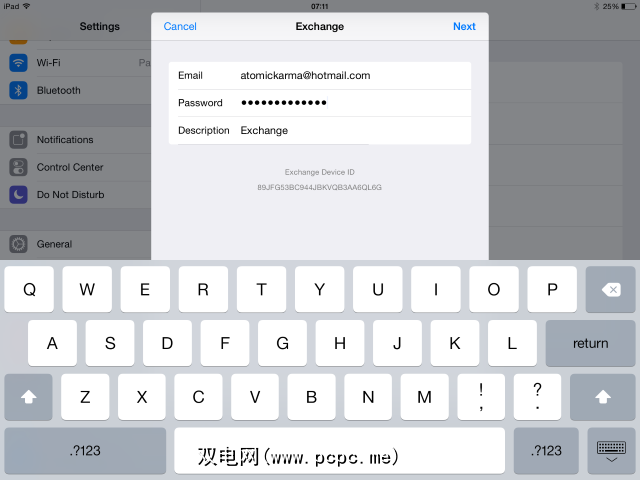Tap the Bluetooth settings icon

tap(18, 90)
